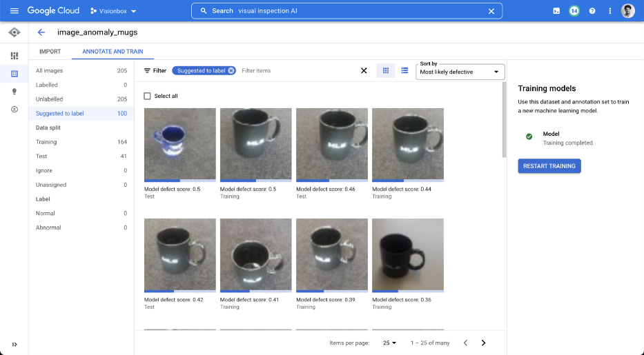Remove the Suggested to label filter chip
This screenshot has height=355, width=644.
tap(231, 70)
